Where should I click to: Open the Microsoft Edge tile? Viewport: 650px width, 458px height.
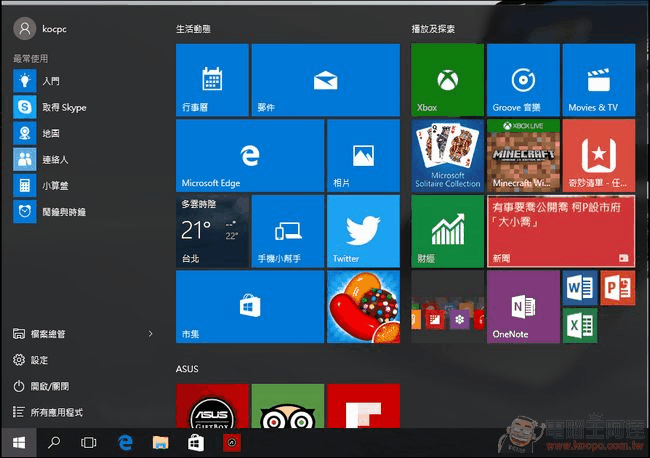249,155
